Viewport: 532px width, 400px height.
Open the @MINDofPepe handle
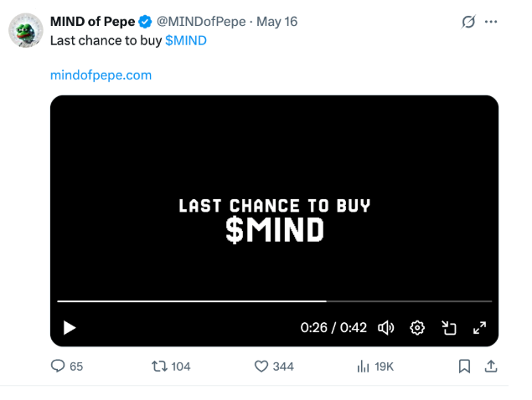[201, 22]
